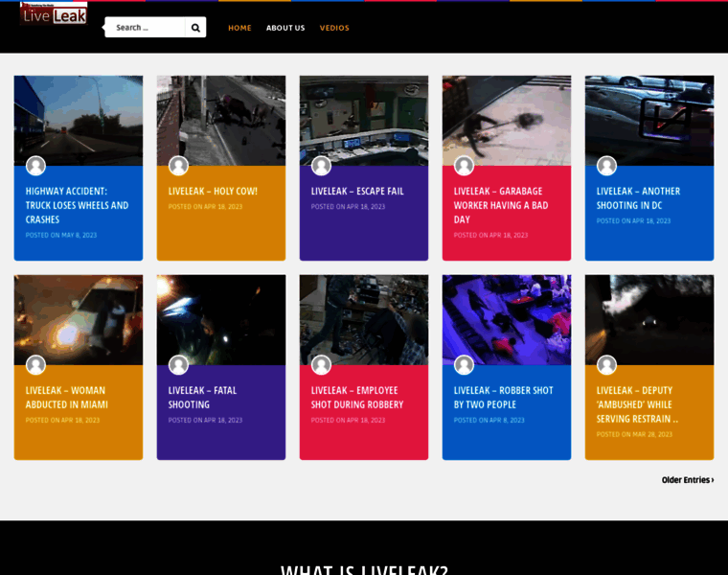Open 'LiveLeak – Fatal Shooting' title link
This screenshot has height=575, width=728.
(202, 398)
